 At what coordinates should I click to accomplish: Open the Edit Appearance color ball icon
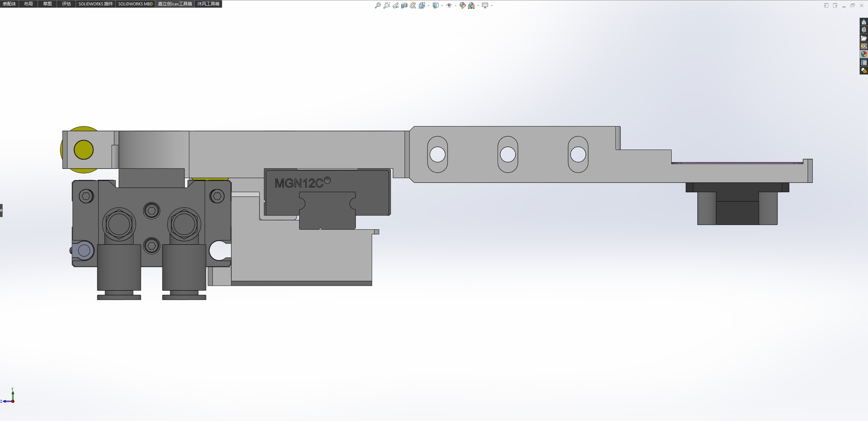point(462,5)
